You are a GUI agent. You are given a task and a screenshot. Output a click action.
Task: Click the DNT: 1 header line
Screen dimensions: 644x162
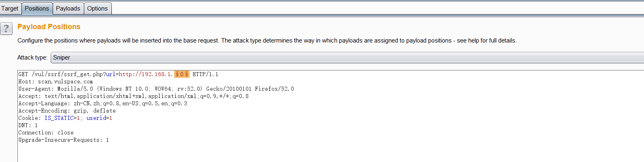(28, 126)
